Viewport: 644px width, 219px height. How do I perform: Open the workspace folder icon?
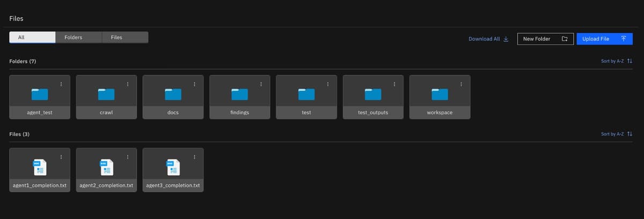pos(440,94)
